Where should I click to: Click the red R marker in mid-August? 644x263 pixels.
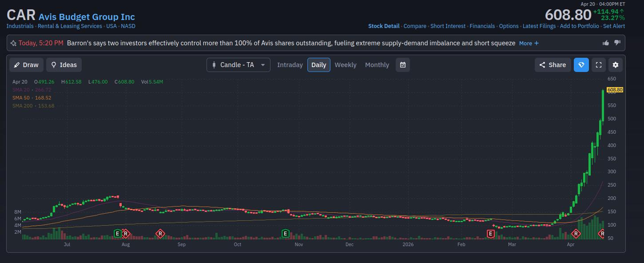pos(160,234)
